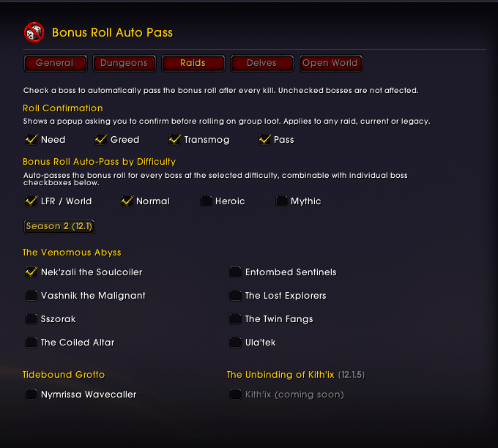Toggle the Transmog confirmation checkbox

174,139
